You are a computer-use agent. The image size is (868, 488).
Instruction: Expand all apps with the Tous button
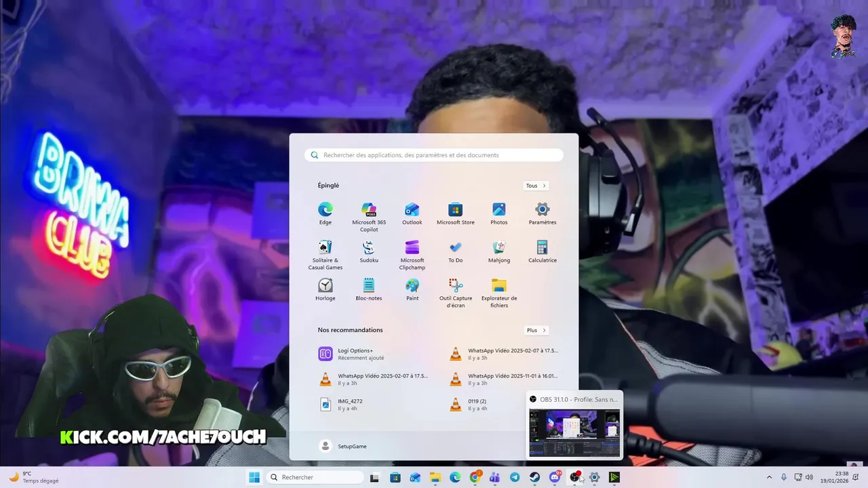click(x=536, y=186)
